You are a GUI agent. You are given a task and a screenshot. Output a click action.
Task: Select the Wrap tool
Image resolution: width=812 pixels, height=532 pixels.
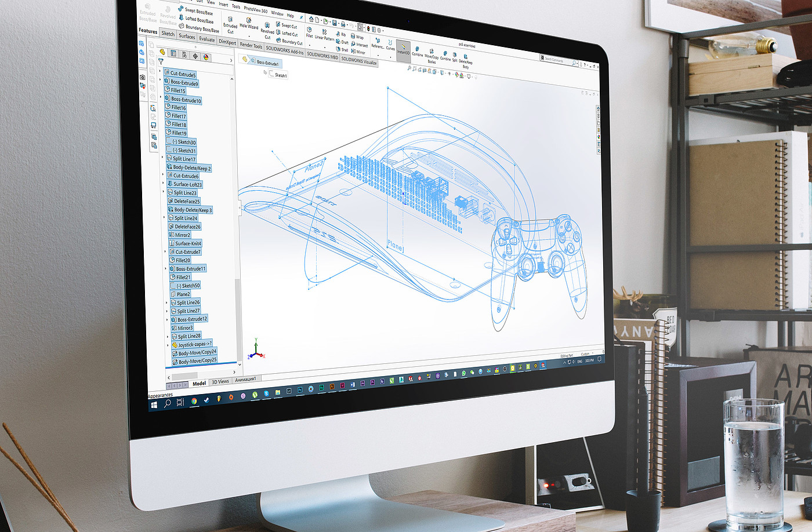coord(357,37)
